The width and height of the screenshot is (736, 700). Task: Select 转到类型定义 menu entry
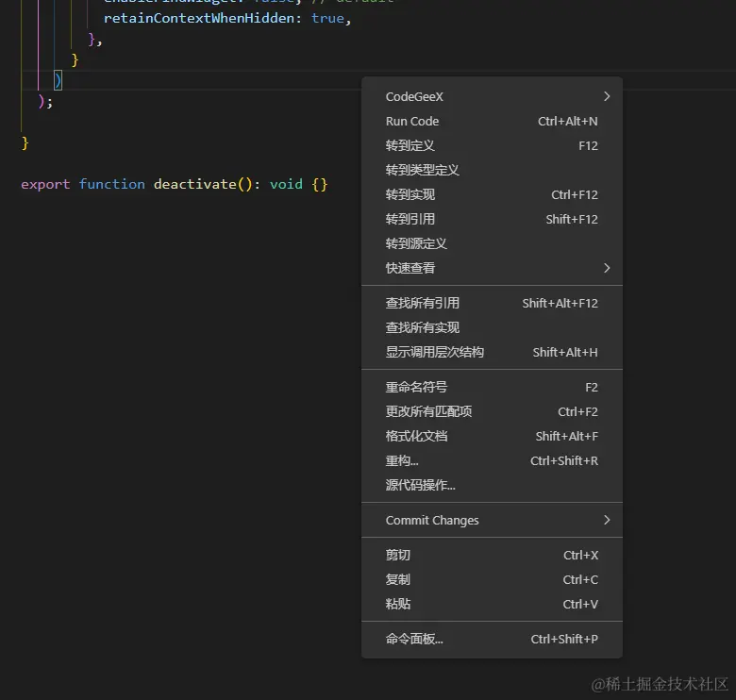tap(492, 171)
